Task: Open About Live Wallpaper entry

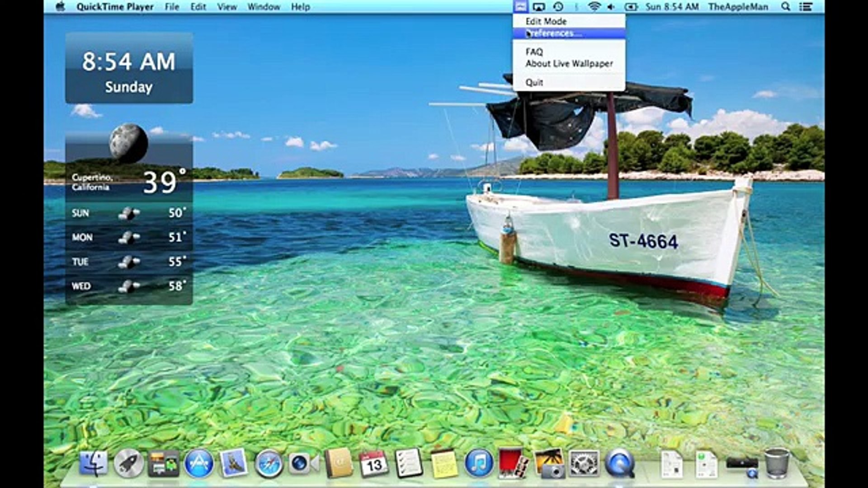Action: tap(569, 64)
